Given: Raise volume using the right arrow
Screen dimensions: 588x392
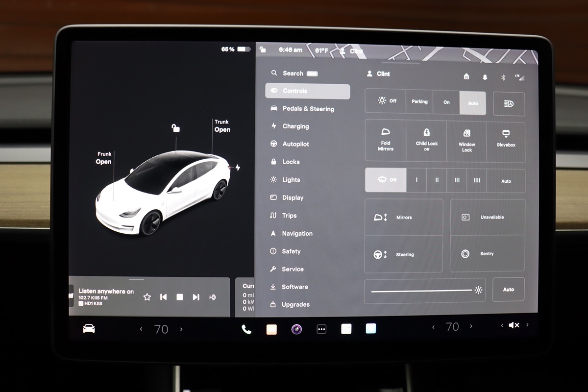Looking at the screenshot, I should pyautogui.click(x=527, y=324).
